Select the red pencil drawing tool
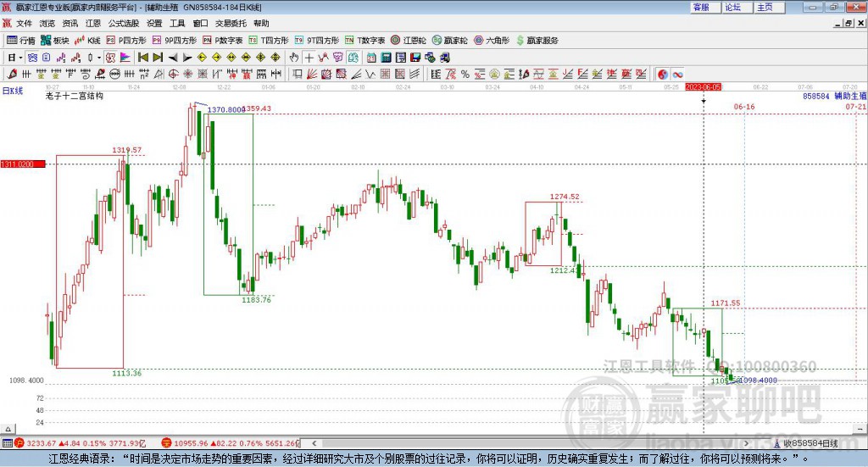 pyautogui.click(x=12, y=74)
